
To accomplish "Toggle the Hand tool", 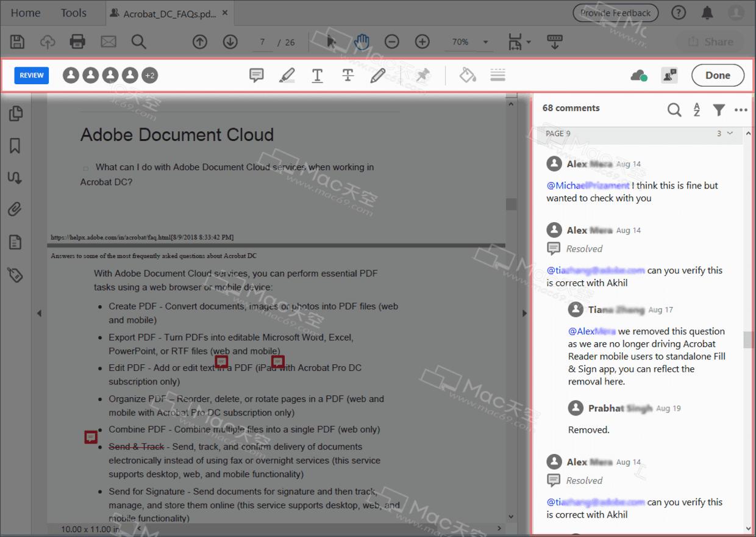I will pos(361,41).
